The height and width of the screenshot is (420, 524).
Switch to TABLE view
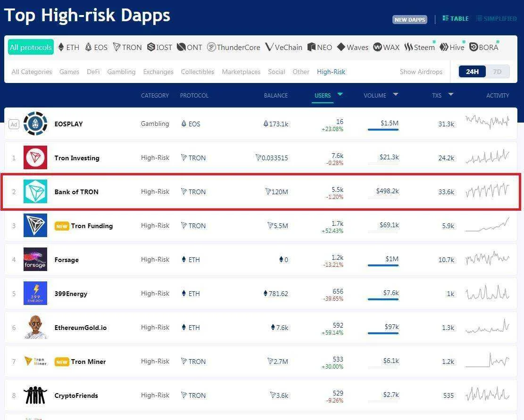[x=456, y=18]
